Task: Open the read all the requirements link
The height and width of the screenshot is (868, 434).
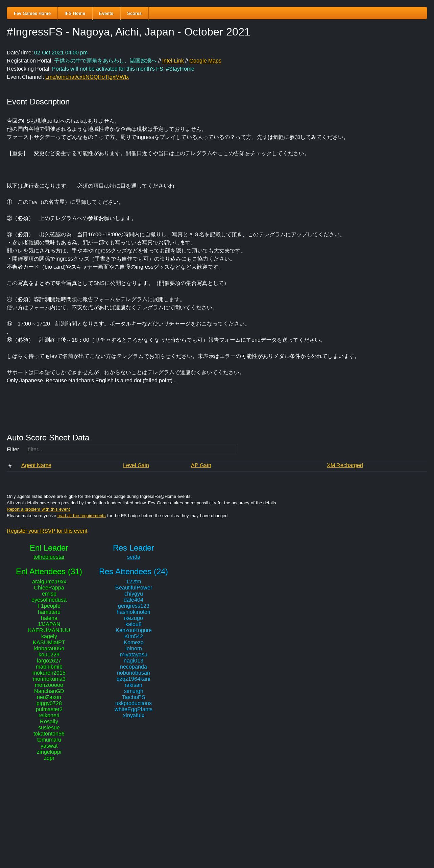Action: [x=81, y=516]
